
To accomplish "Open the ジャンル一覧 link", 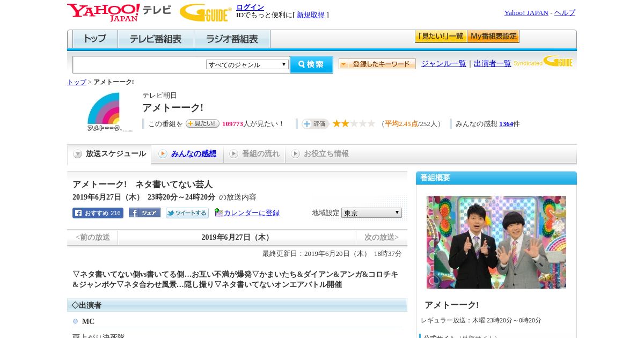I will point(444,63).
